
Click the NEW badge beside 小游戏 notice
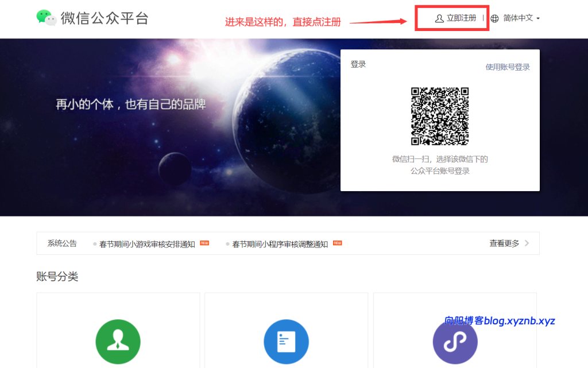point(204,243)
